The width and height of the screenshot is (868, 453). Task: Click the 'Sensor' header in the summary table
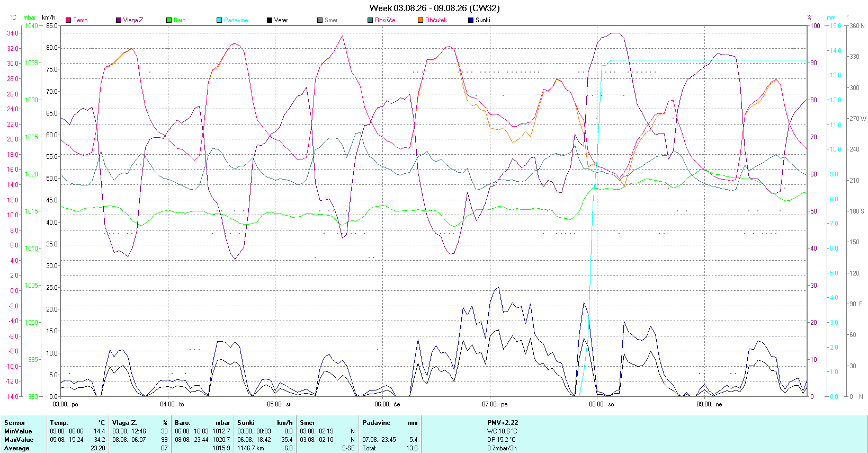15,423
